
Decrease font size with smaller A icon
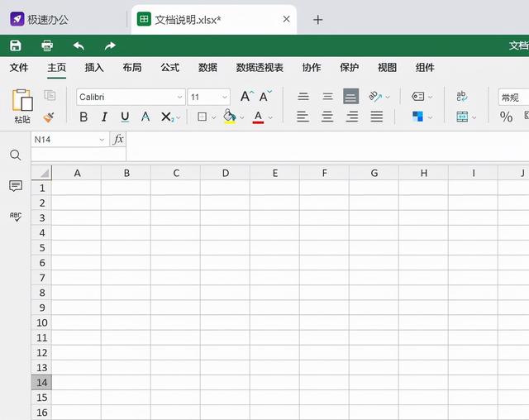pyautogui.click(x=265, y=97)
